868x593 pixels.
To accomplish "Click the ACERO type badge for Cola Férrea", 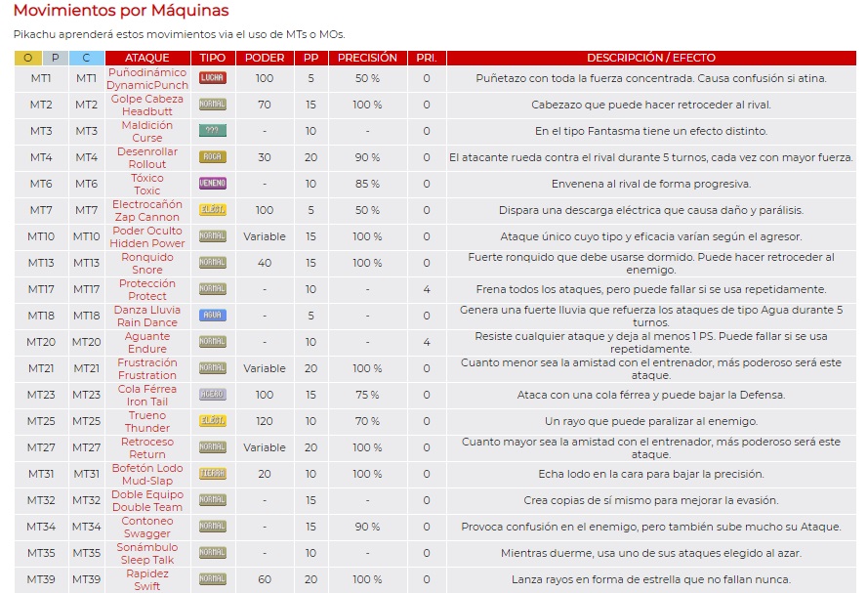I will coord(213,395).
